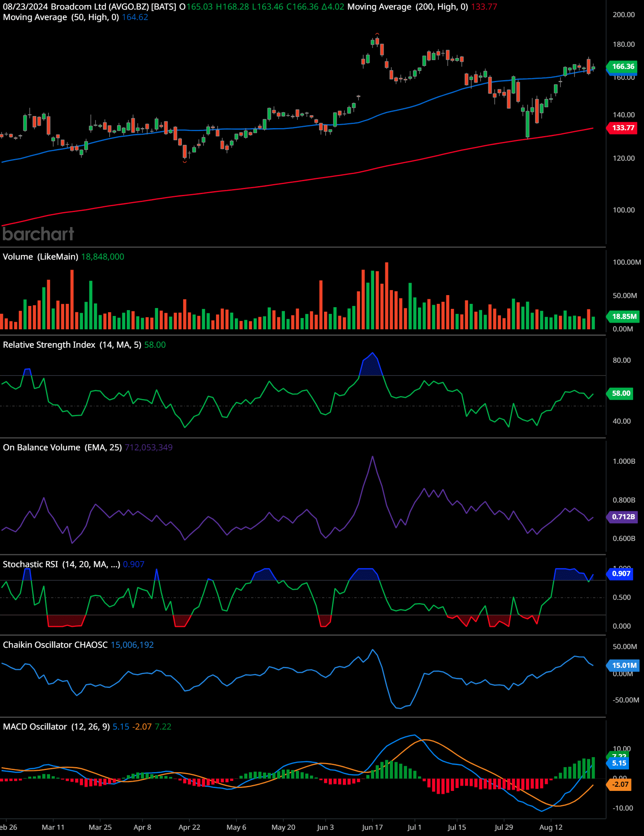Click the 166.36 current price tag
This screenshot has width=644, height=836.
click(623, 66)
